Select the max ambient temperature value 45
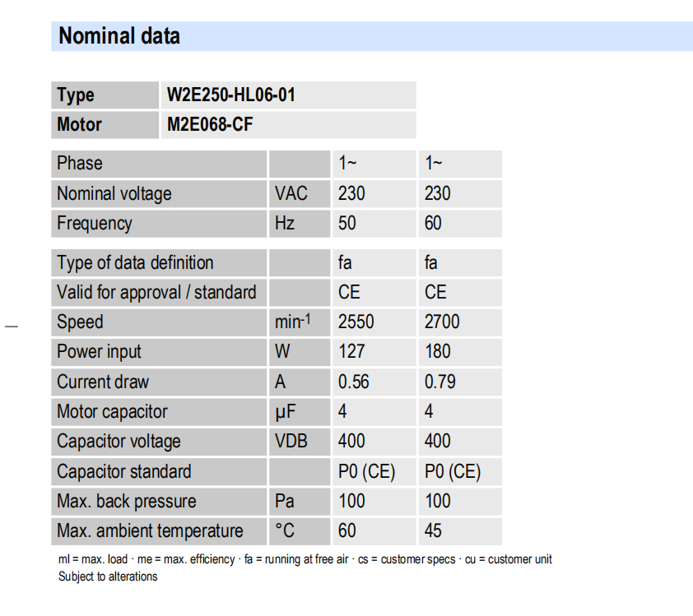Screen dimensions: 693x616 (433, 531)
